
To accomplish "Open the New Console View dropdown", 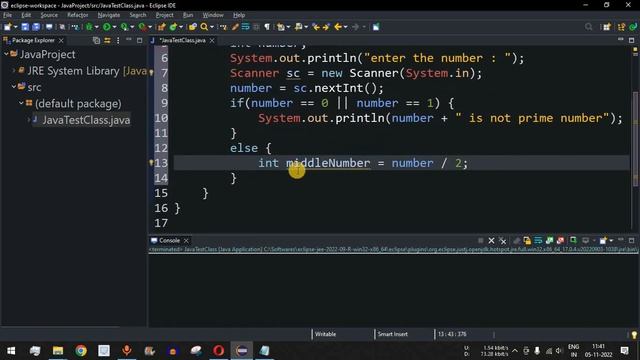I will tap(611, 241).
